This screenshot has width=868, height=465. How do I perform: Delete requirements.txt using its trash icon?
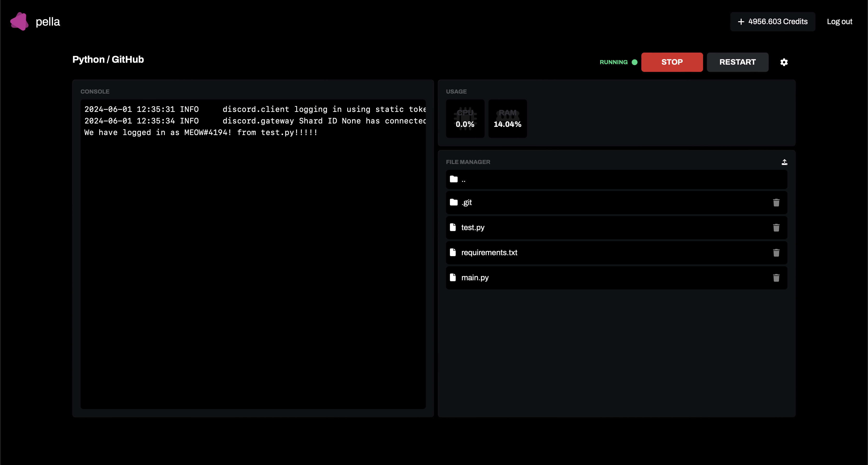(x=776, y=253)
